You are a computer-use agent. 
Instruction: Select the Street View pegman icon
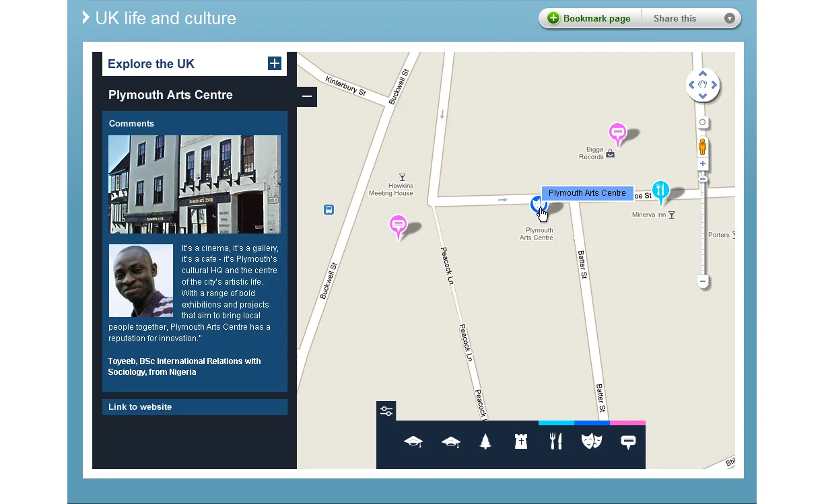[703, 147]
